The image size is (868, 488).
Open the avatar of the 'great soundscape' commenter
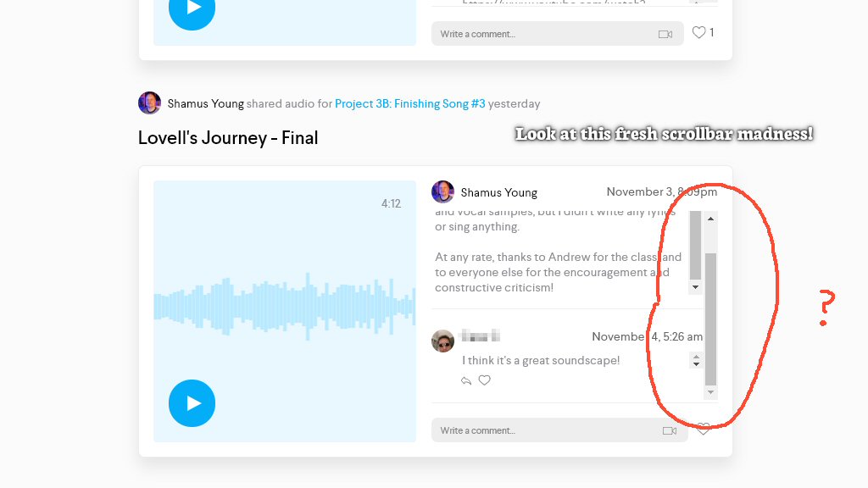click(442, 341)
